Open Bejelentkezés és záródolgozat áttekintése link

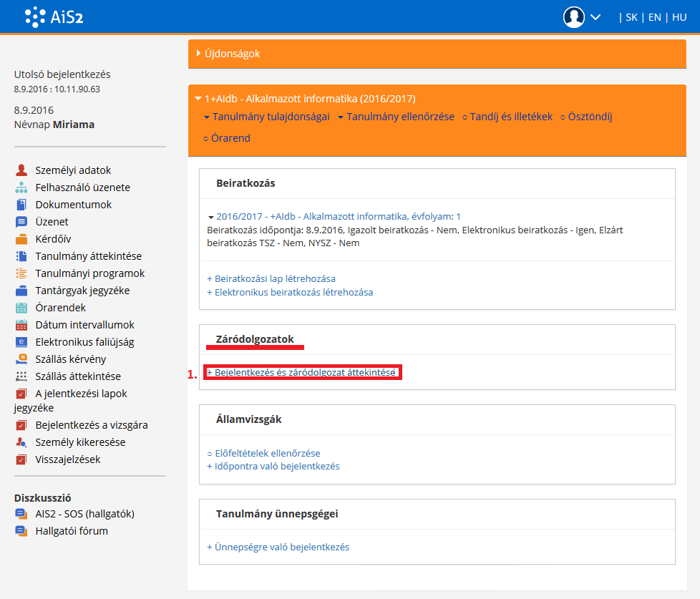click(301, 372)
